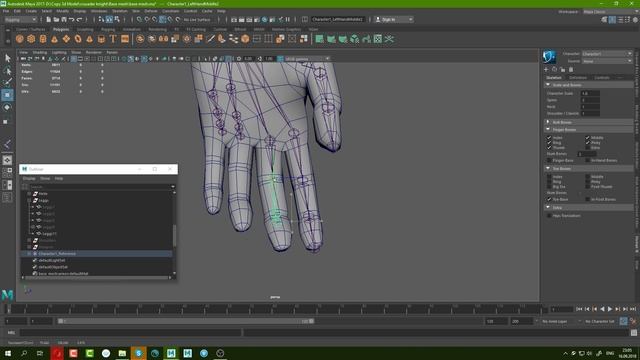The width and height of the screenshot is (640, 360).
Task: Enable Hips Translation checkbox
Action: [549, 216]
